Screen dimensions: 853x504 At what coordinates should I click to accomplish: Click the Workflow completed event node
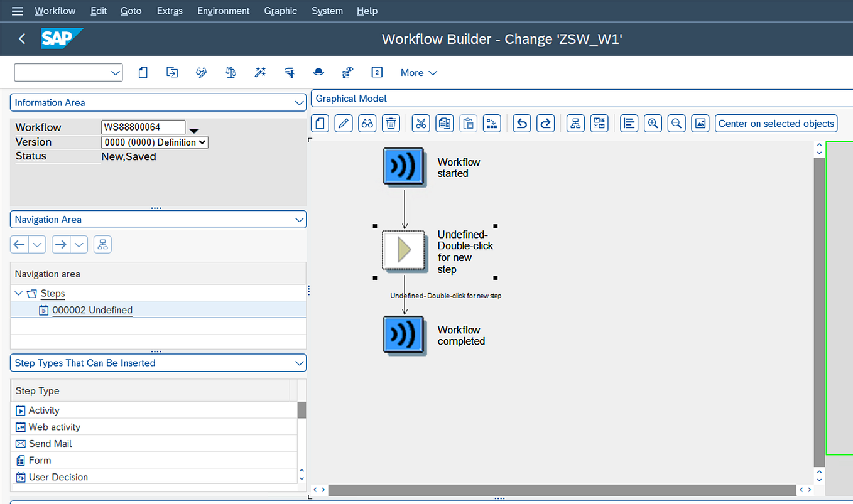[x=405, y=335]
